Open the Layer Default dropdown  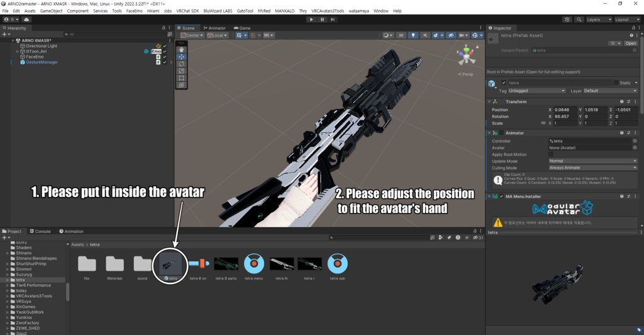click(610, 91)
